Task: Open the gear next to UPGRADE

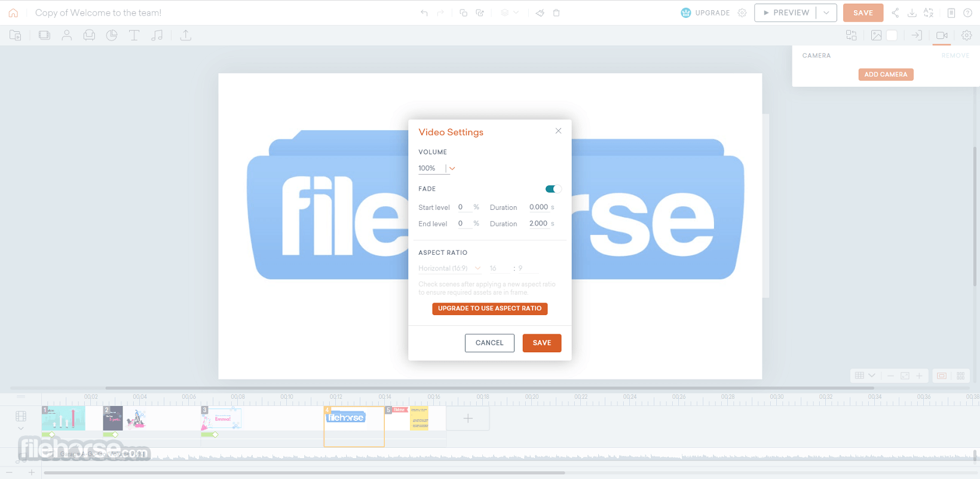Action: 742,13
